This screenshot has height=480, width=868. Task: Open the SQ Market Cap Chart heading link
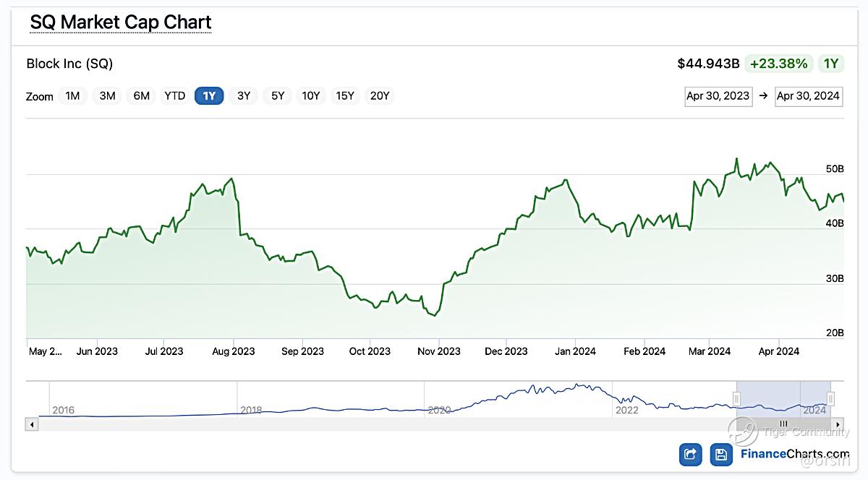(x=121, y=22)
